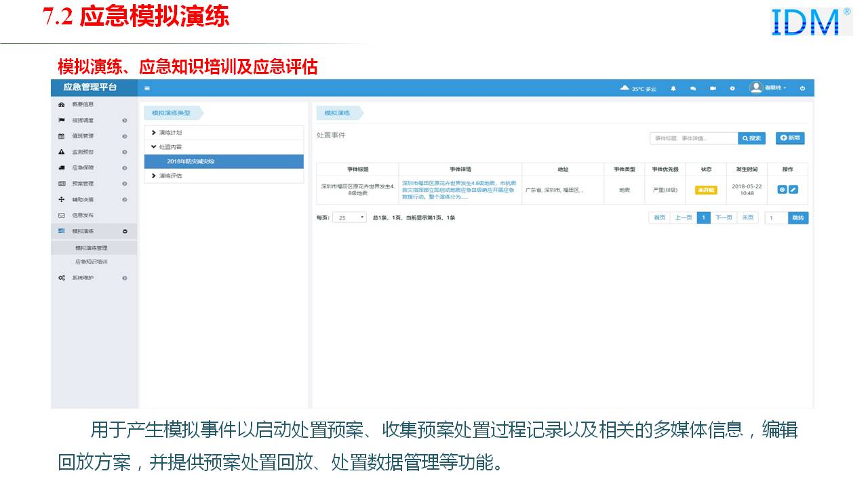Click the 新增 add button
This screenshot has width=868, height=488.
(790, 138)
